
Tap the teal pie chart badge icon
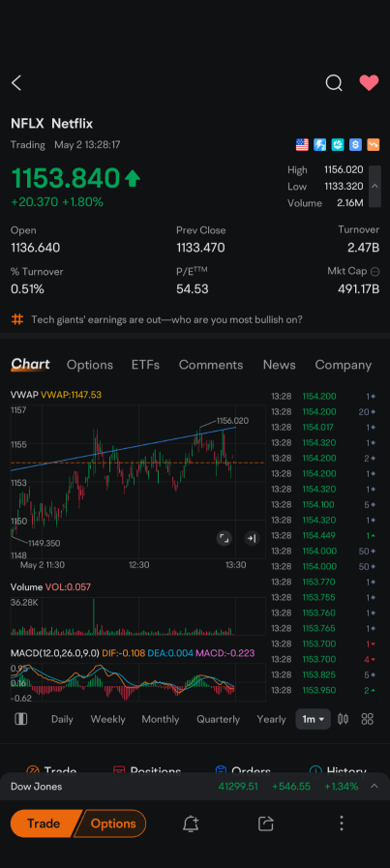click(x=338, y=145)
